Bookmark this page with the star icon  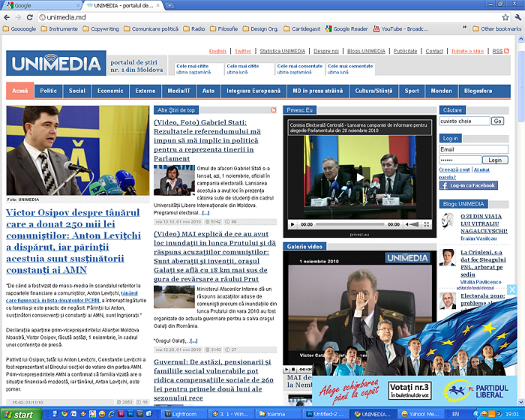point(505,17)
